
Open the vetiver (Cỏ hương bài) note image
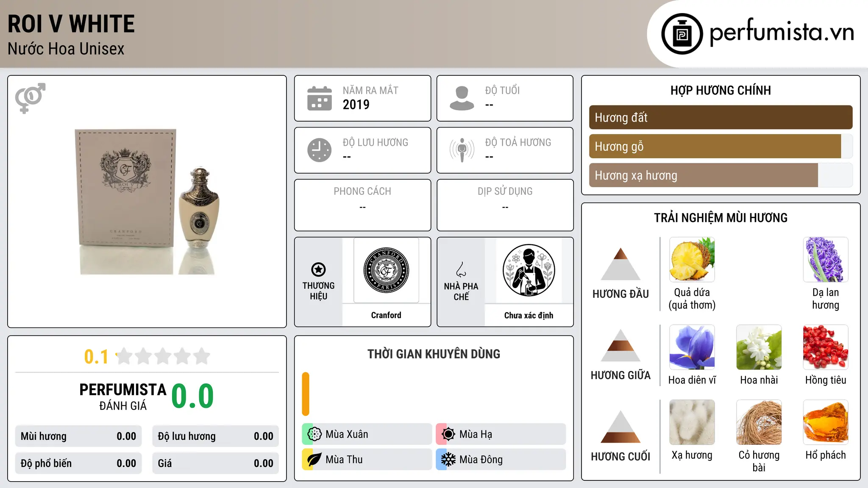(x=759, y=422)
